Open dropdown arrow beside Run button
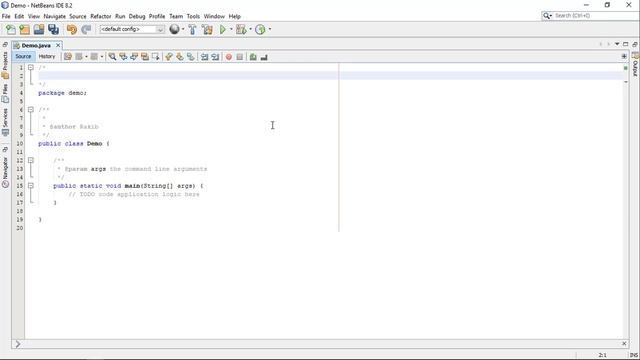Viewport: 640px width, 360px height. click(231, 29)
